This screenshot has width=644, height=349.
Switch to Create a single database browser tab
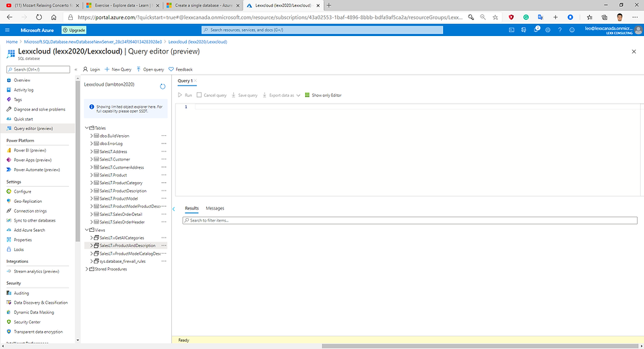click(x=204, y=5)
